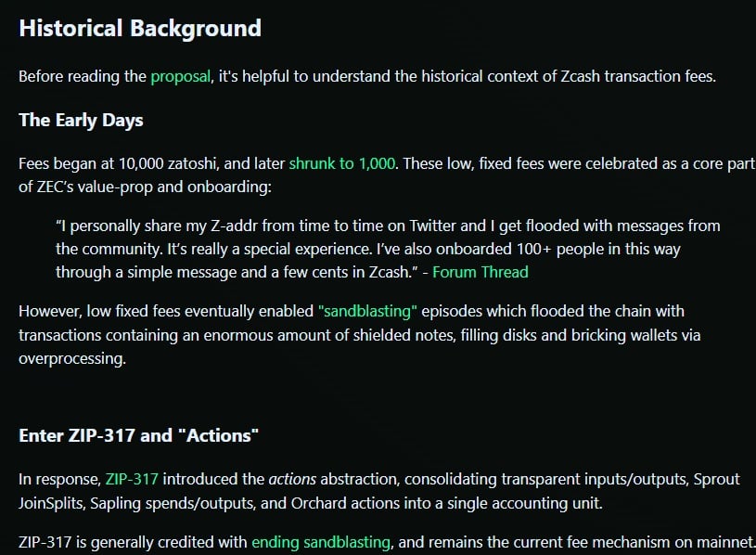
Task: Open the green "proposal" link
Action: tap(180, 76)
